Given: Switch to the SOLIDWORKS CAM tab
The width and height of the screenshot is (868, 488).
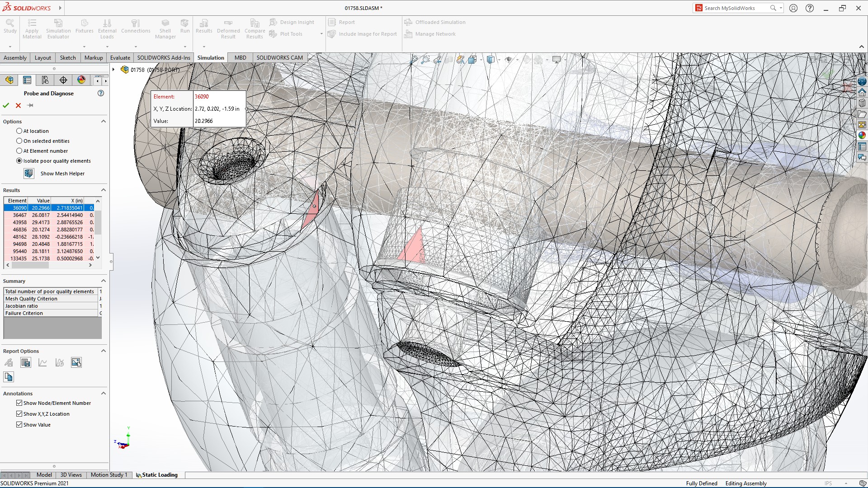Looking at the screenshot, I should [x=280, y=57].
